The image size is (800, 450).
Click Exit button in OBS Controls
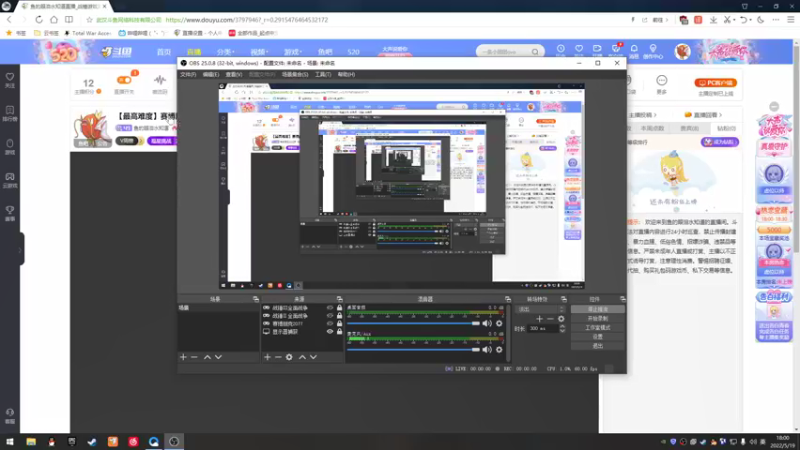coord(597,346)
